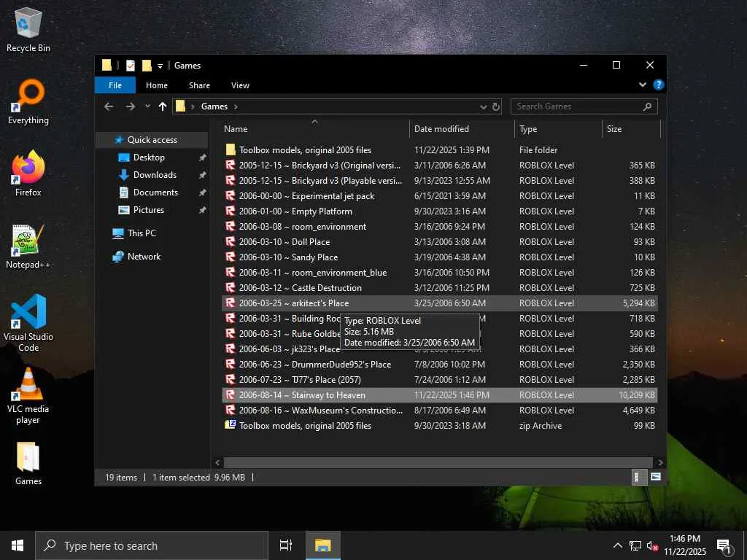Switch to large icons view layout
747x560 pixels.
tap(656, 477)
